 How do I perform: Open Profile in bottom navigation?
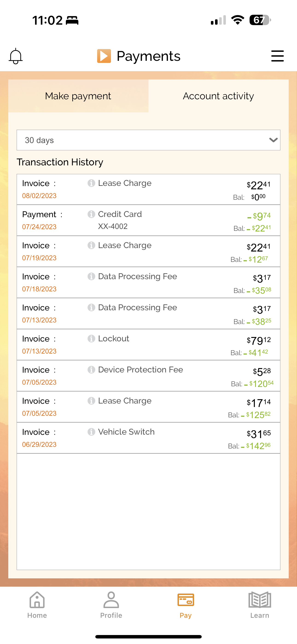[111, 605]
